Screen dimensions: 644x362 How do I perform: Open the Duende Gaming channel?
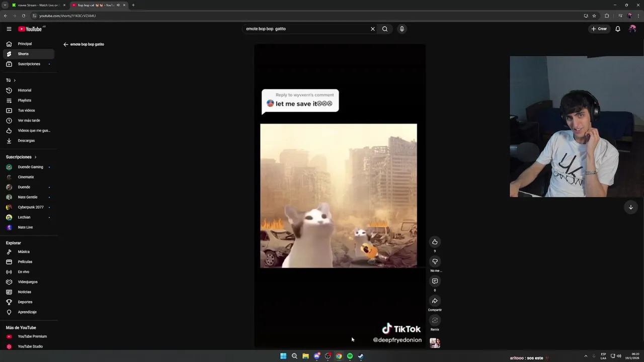click(29, 167)
